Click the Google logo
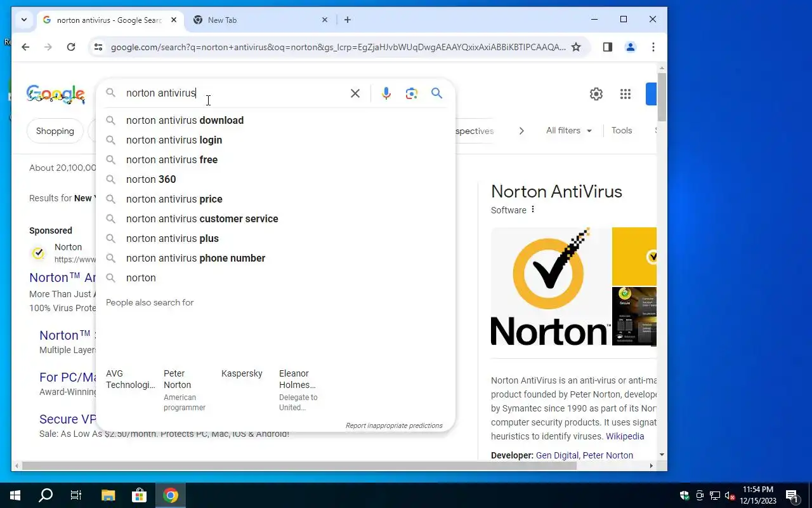812x508 pixels. click(x=56, y=94)
